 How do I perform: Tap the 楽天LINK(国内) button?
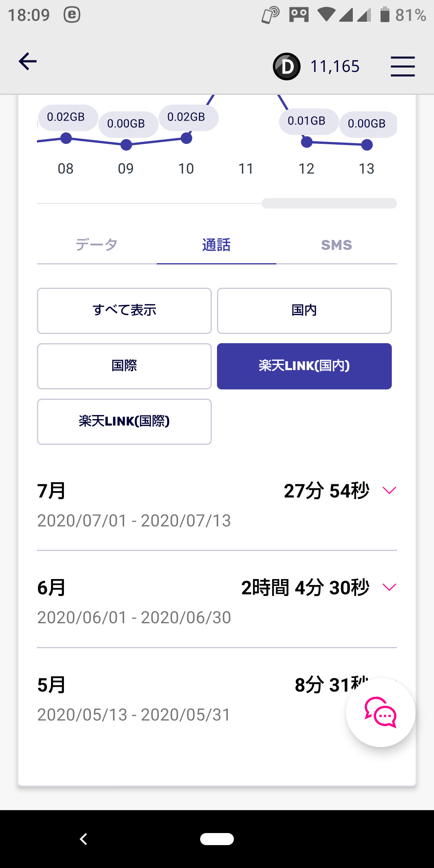[304, 366]
